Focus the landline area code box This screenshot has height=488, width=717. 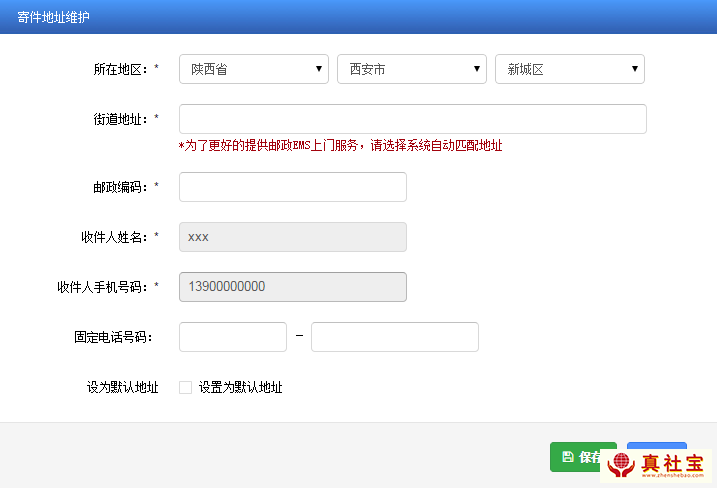tap(232, 337)
